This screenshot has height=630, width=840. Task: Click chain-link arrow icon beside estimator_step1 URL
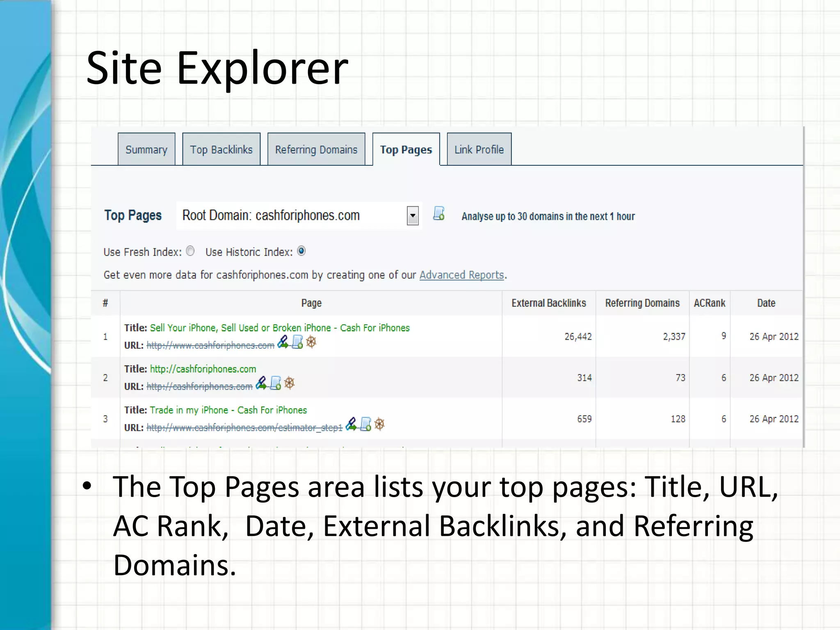(351, 424)
